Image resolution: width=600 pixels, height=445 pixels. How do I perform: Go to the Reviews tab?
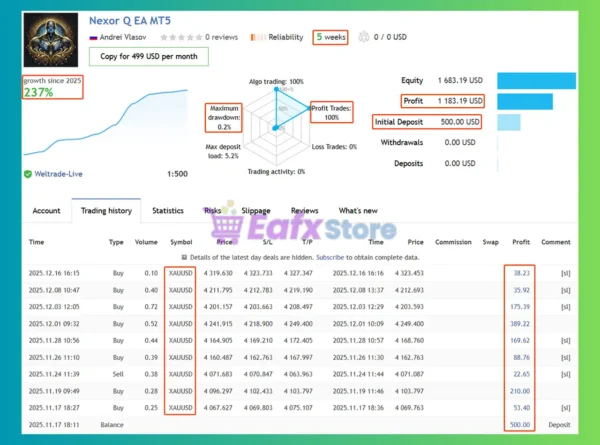304,211
